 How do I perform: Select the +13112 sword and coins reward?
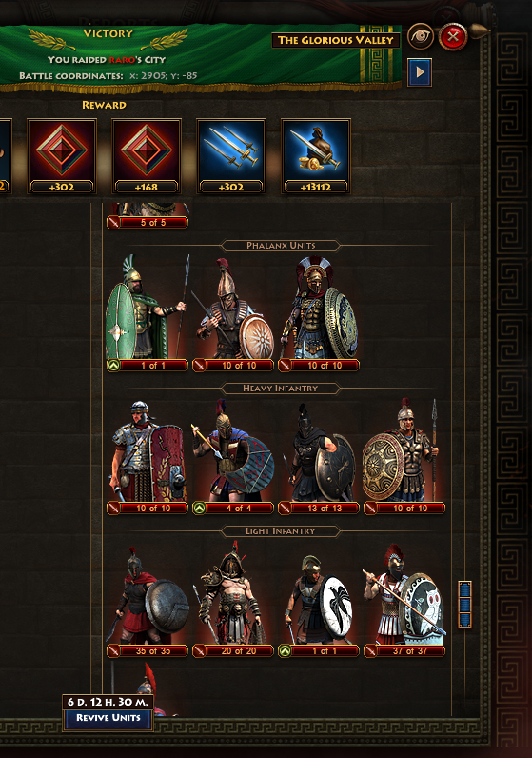(x=316, y=155)
